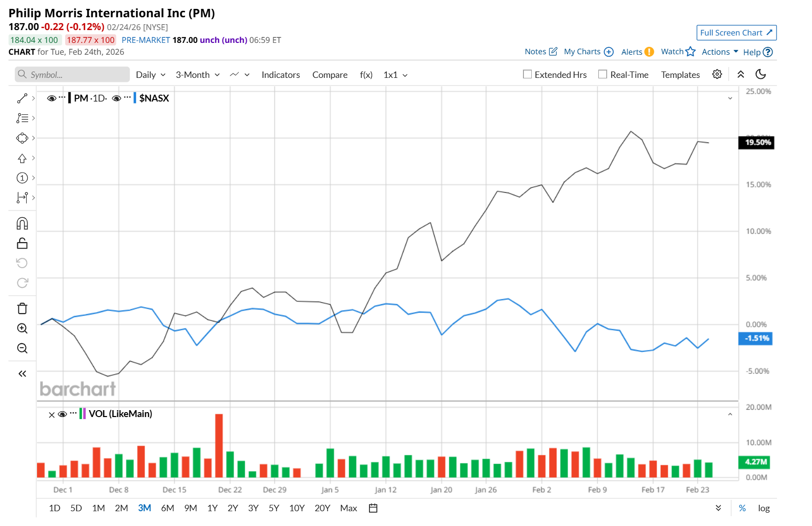Select the 2Y time range
The image size is (812, 526).
(x=233, y=508)
